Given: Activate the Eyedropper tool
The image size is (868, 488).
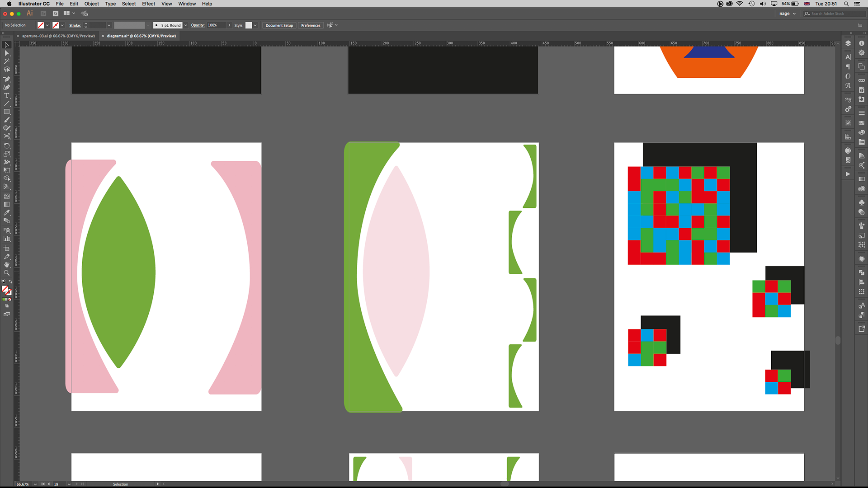Looking at the screenshot, I should pyautogui.click(x=7, y=212).
